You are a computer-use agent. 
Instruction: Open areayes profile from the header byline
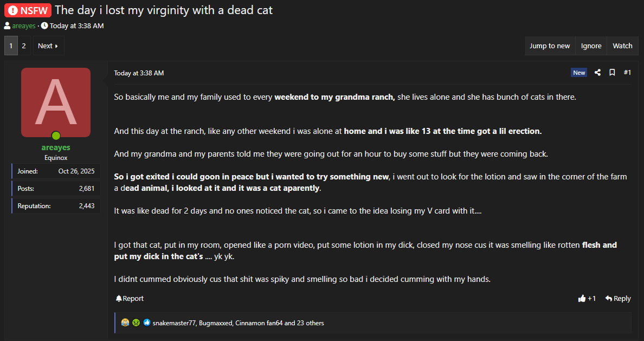tap(24, 26)
